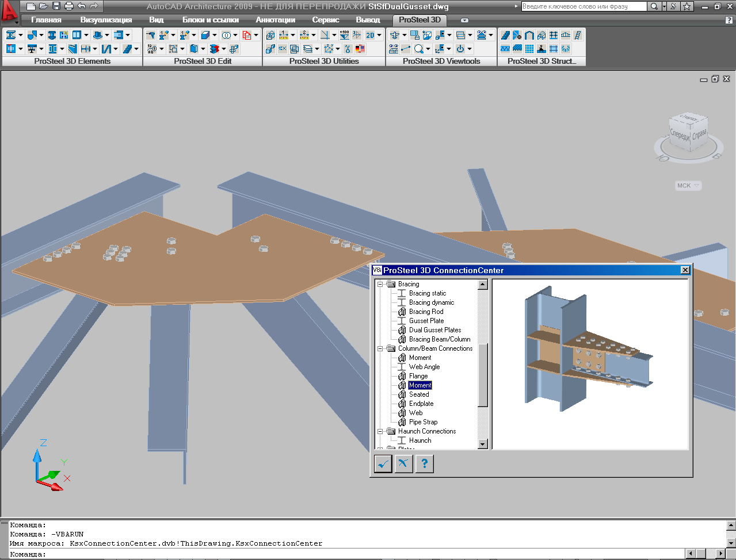Select Bracing Rod in connection tree

click(426, 312)
